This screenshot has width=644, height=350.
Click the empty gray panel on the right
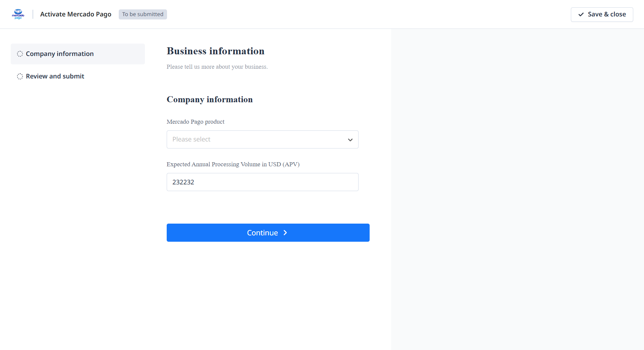[517, 188]
